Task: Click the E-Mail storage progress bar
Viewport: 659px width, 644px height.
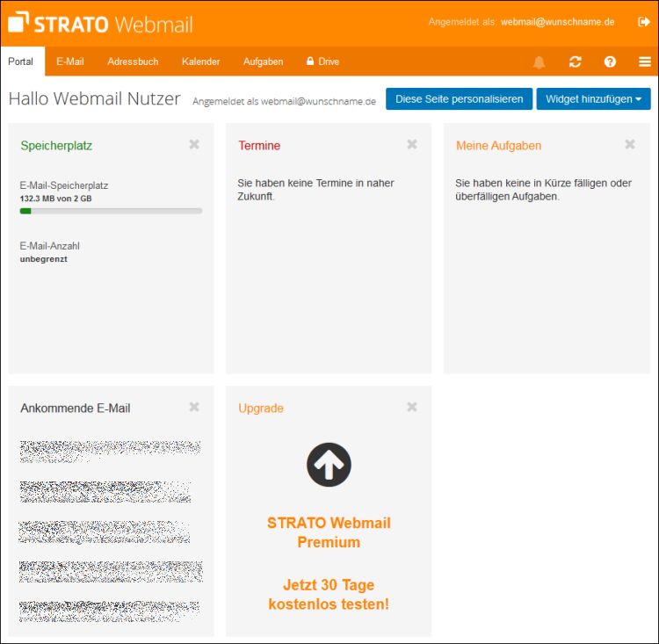Action: 111,211
